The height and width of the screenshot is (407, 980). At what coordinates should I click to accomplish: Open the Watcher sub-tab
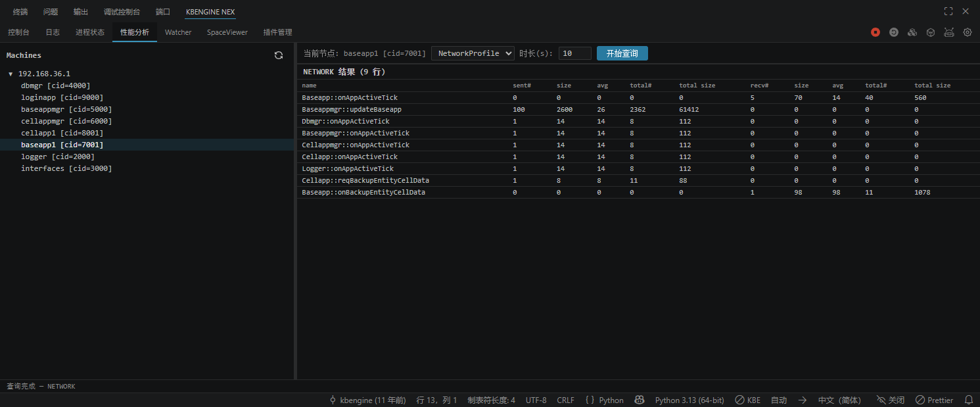(178, 32)
